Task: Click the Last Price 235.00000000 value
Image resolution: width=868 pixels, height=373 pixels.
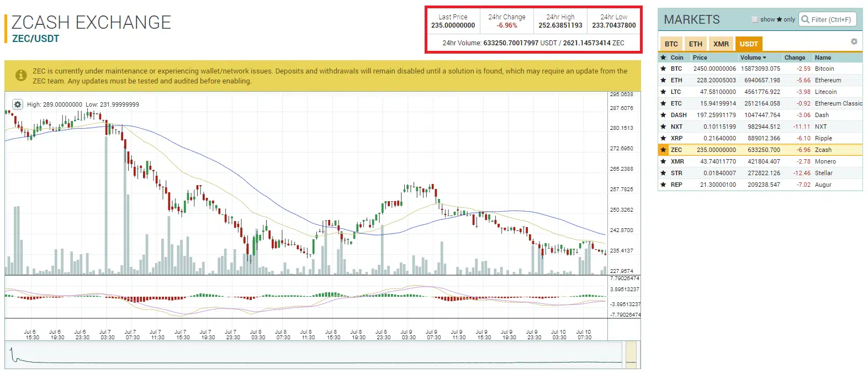Action: point(453,25)
